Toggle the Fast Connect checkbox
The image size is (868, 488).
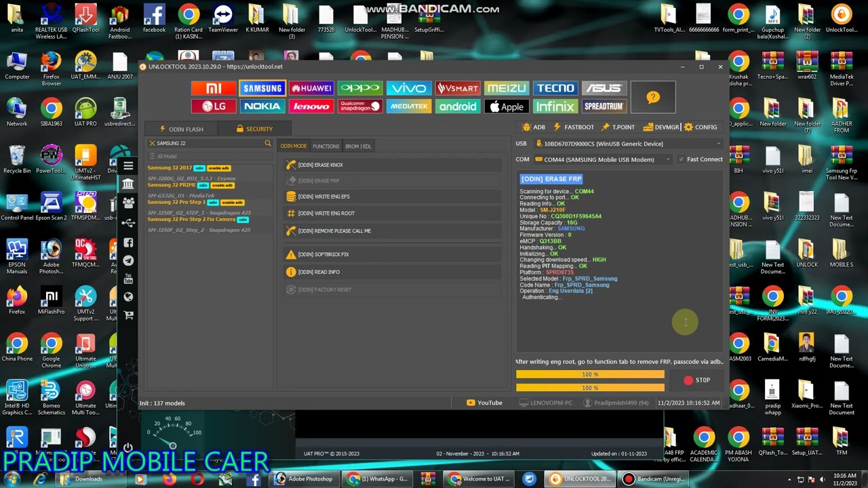click(682, 159)
